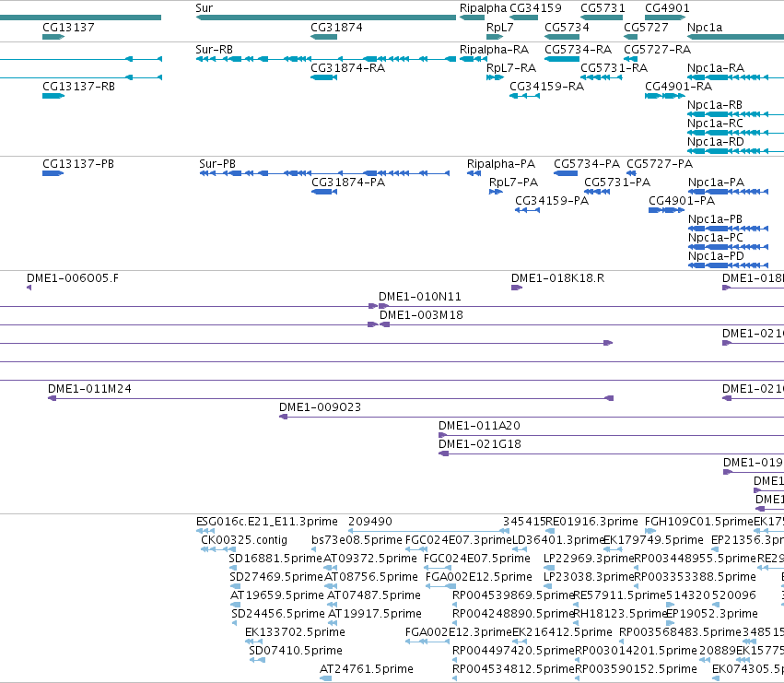Click the DME1-006O05.F BAC end
This screenshot has height=683, width=784.
point(29,288)
